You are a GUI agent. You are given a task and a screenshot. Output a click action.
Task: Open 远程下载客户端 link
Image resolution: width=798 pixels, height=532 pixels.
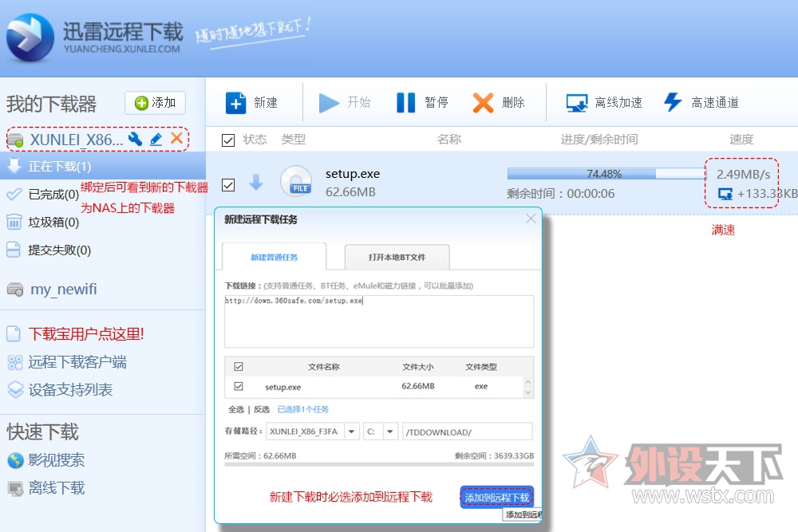77,362
